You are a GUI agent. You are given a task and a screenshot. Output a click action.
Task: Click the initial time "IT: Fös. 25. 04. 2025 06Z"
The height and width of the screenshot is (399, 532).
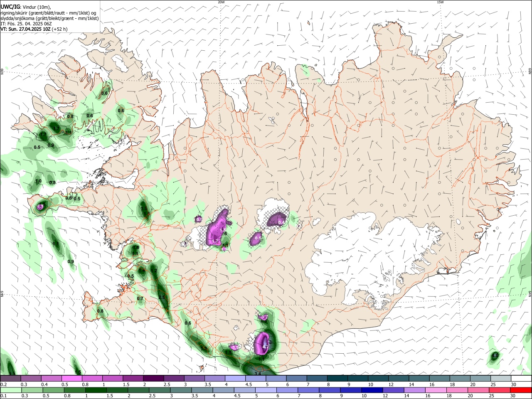tap(26, 24)
